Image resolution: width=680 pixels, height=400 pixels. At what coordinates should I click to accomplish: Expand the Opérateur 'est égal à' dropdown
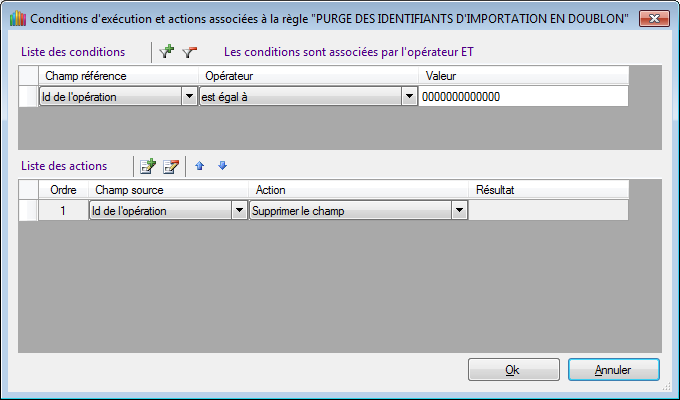tap(409, 96)
